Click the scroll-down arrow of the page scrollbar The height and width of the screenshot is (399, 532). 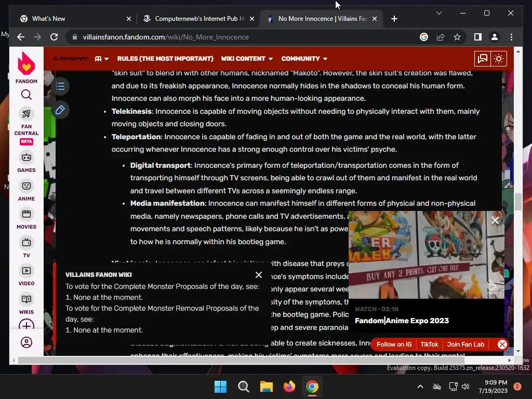(x=518, y=351)
